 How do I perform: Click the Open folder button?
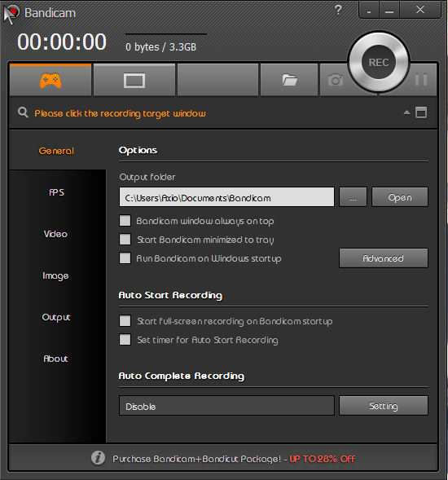(400, 197)
